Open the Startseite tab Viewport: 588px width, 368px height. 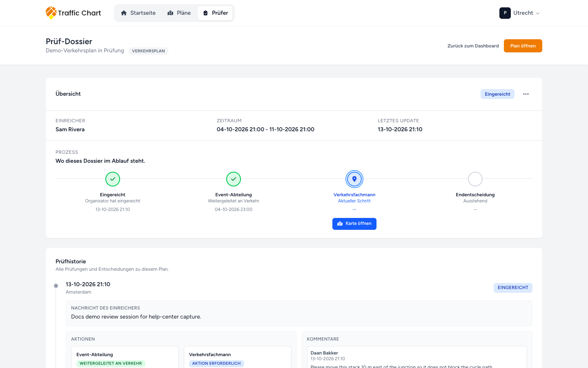[x=138, y=13]
